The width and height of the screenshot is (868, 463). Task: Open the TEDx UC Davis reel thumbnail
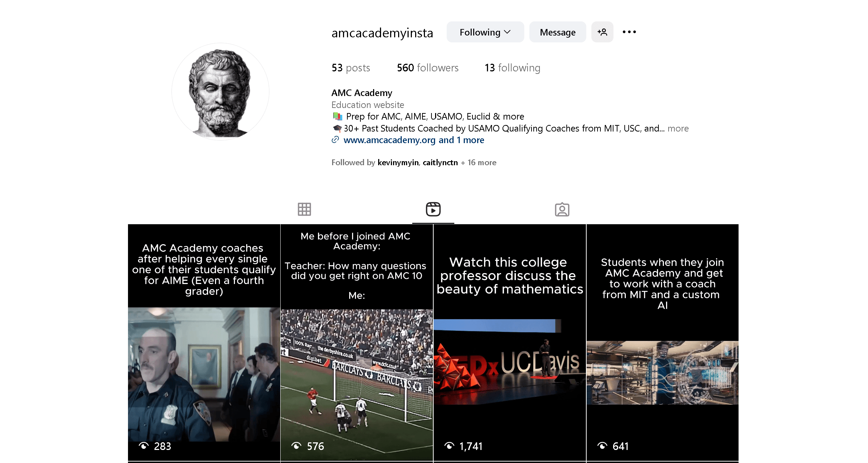509,342
